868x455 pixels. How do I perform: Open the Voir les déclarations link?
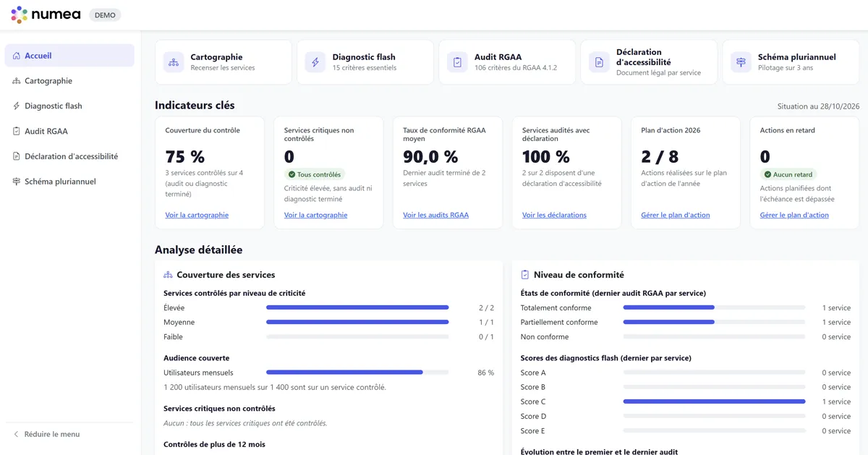pyautogui.click(x=554, y=215)
